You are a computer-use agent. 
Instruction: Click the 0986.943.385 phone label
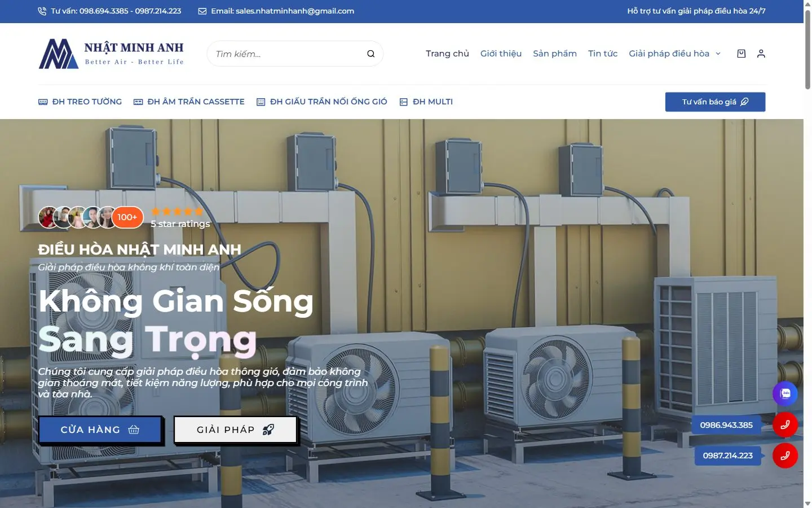[726, 425]
